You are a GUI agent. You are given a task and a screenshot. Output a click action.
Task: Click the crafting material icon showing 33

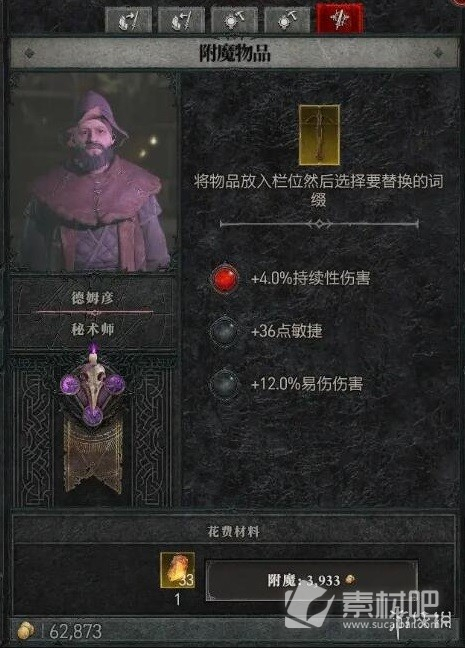point(178,570)
